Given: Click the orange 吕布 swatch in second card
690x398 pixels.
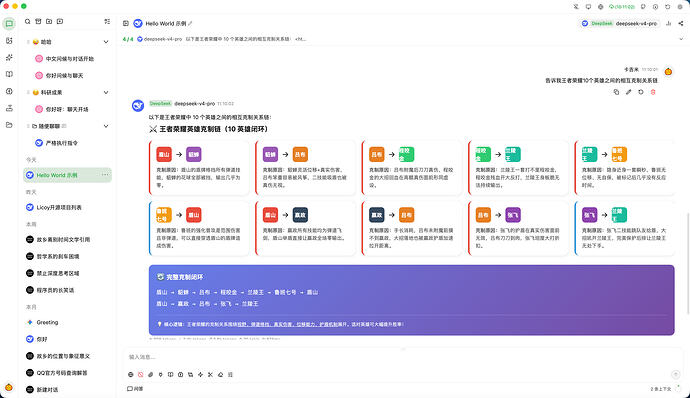Looking at the screenshot, I should (300, 154).
